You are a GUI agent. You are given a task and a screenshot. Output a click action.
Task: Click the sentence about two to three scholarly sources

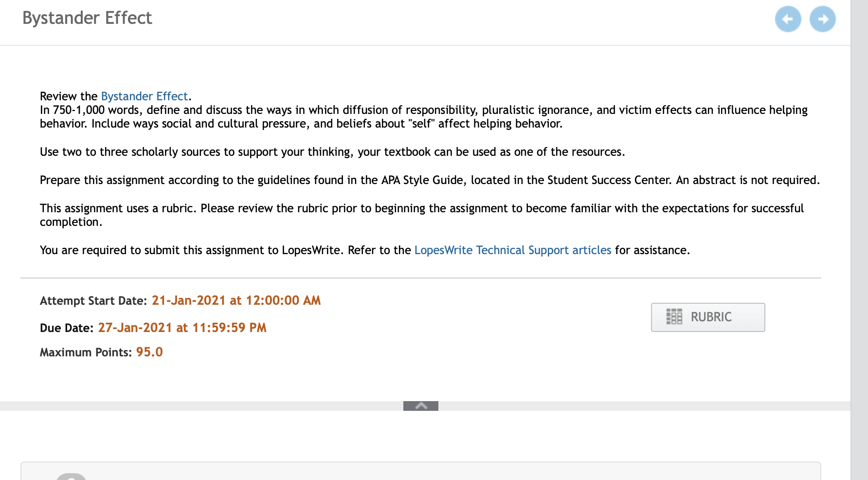point(332,152)
